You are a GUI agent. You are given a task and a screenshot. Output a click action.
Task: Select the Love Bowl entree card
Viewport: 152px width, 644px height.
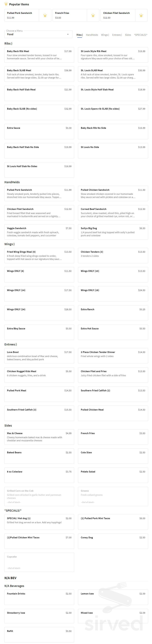39,355
